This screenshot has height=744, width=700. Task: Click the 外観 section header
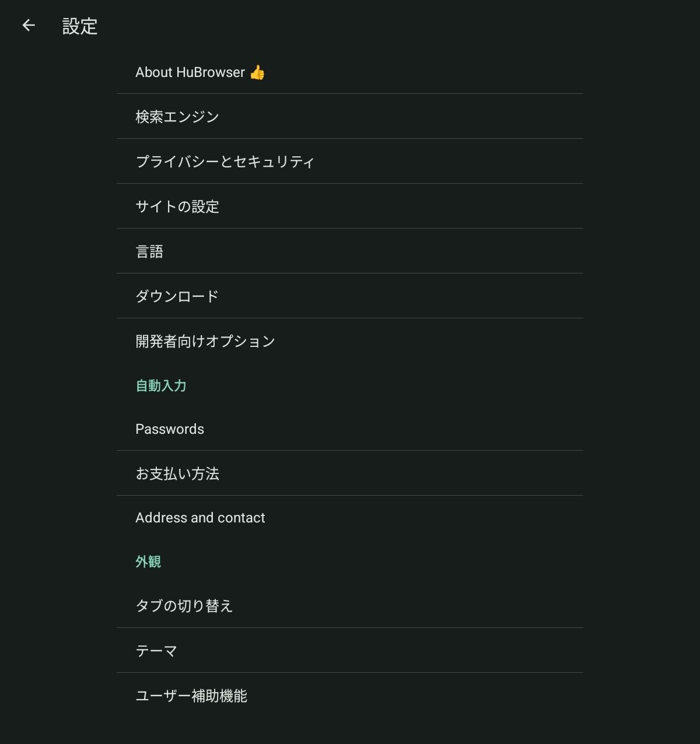[x=148, y=561]
